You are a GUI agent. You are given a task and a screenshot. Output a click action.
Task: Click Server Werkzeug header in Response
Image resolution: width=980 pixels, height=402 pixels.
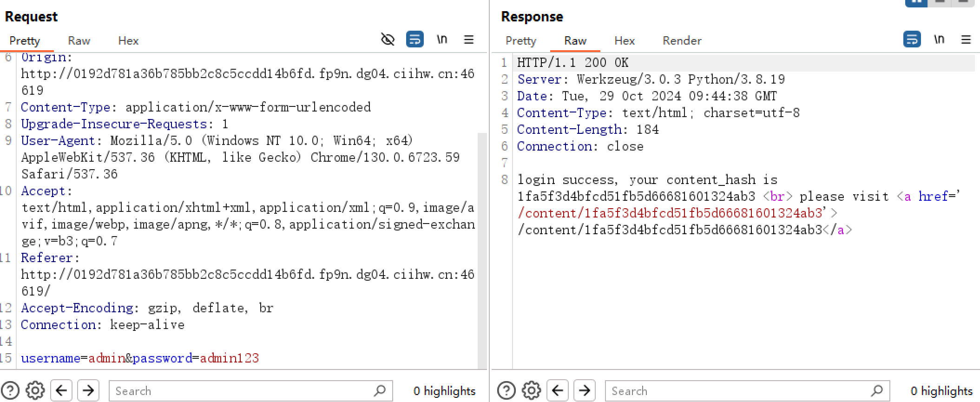click(651, 79)
